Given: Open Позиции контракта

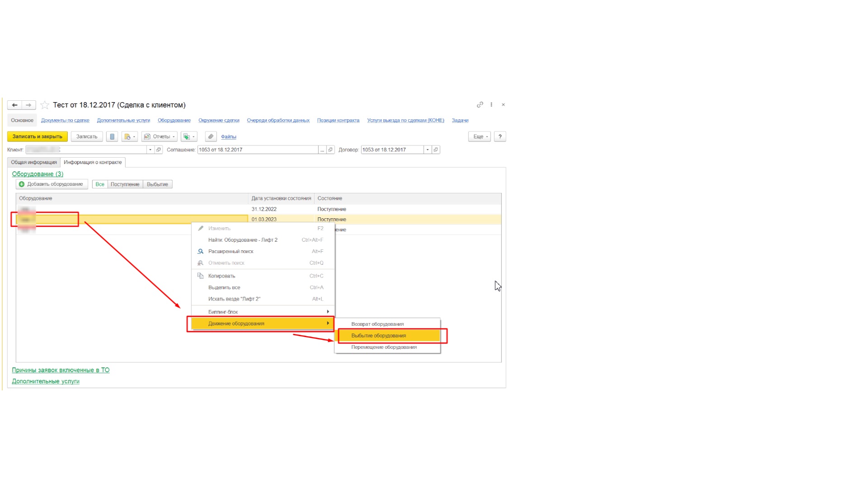Looking at the screenshot, I should [x=338, y=121].
